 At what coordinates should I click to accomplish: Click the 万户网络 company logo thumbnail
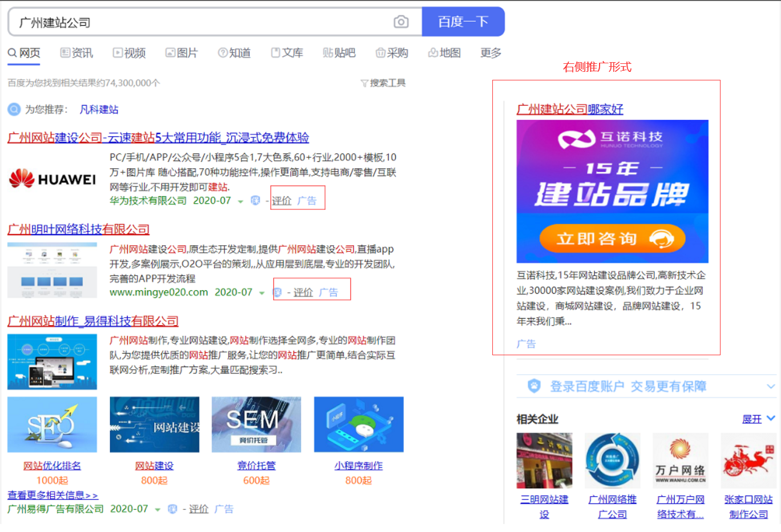(x=681, y=461)
